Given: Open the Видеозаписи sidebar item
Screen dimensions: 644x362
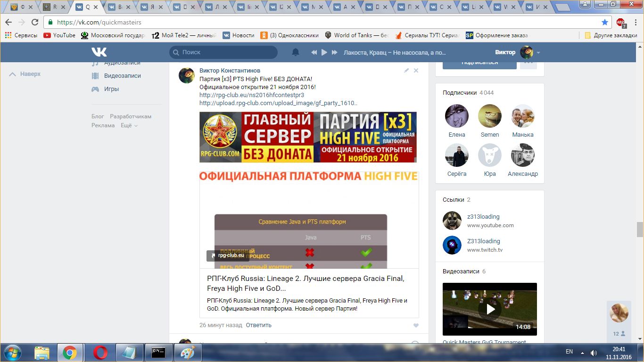Looking at the screenshot, I should [116, 75].
